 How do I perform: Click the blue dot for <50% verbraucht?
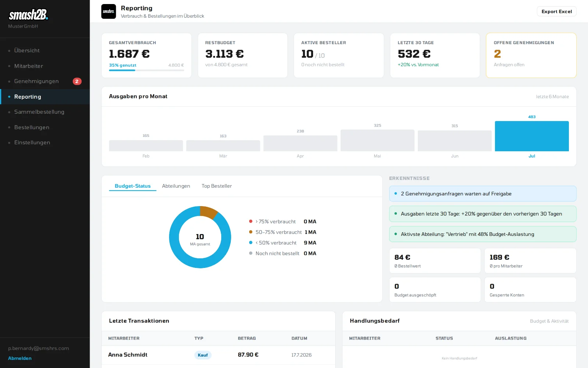coord(251,243)
